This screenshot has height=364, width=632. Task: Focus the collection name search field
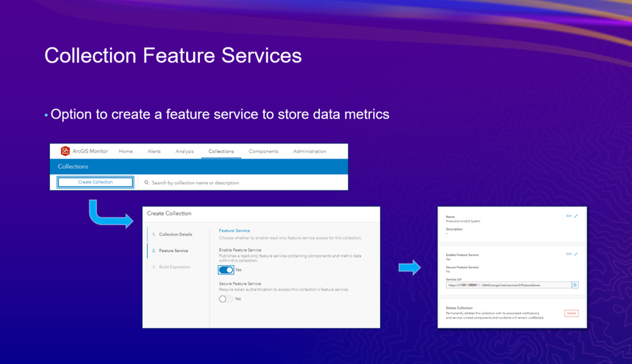point(244,183)
